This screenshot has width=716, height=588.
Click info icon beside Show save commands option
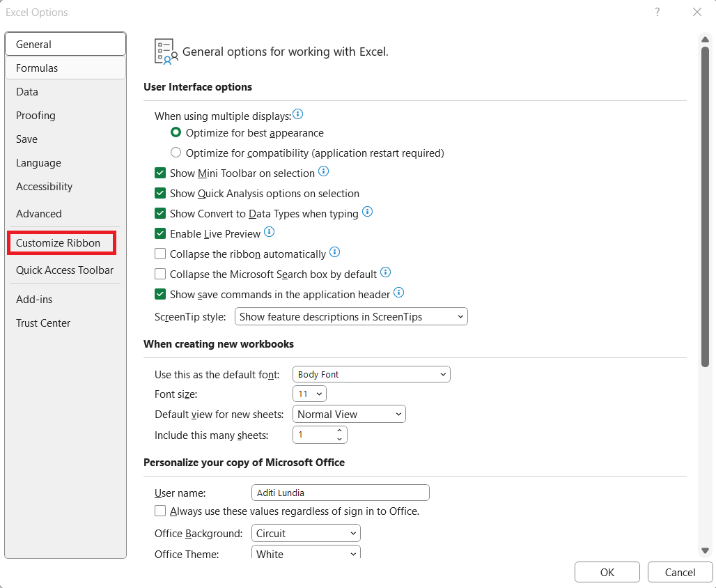(398, 293)
